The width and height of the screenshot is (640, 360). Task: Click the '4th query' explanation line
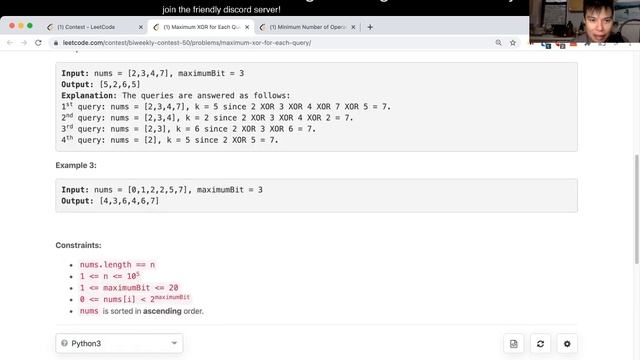coord(170,140)
